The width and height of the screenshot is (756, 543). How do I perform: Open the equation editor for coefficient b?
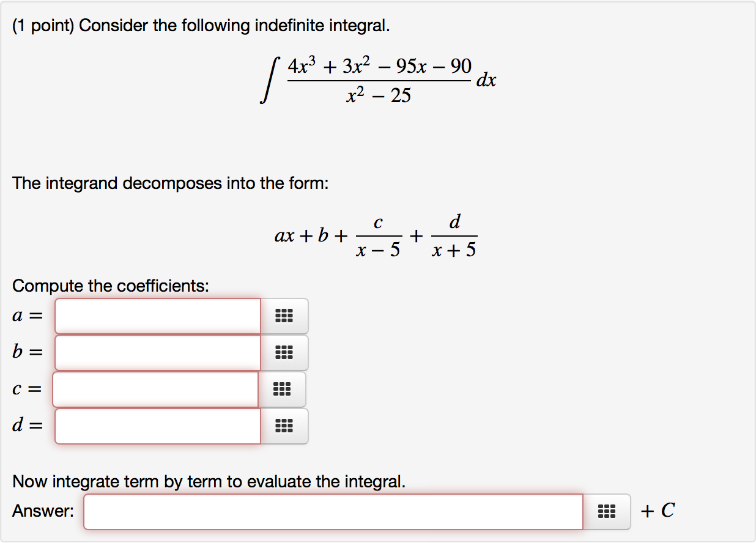point(283,353)
